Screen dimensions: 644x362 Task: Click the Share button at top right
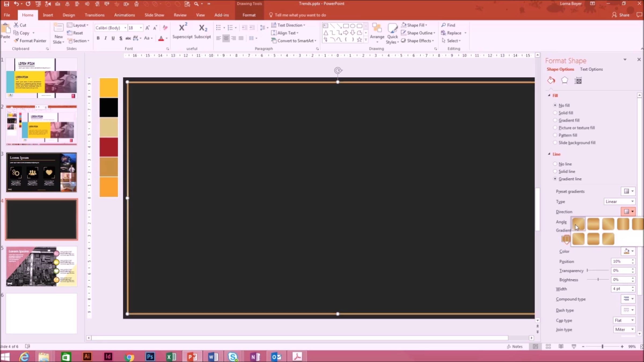click(x=621, y=15)
